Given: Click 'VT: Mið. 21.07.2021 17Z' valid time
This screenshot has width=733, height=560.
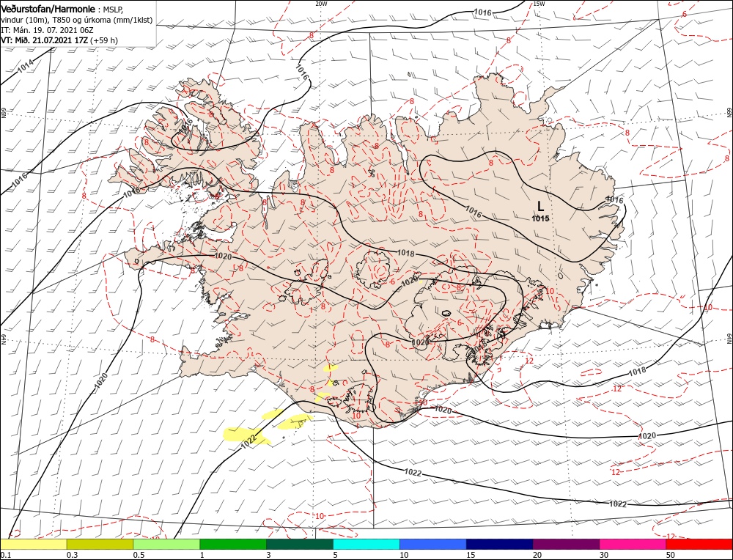Looking at the screenshot, I should [x=44, y=40].
